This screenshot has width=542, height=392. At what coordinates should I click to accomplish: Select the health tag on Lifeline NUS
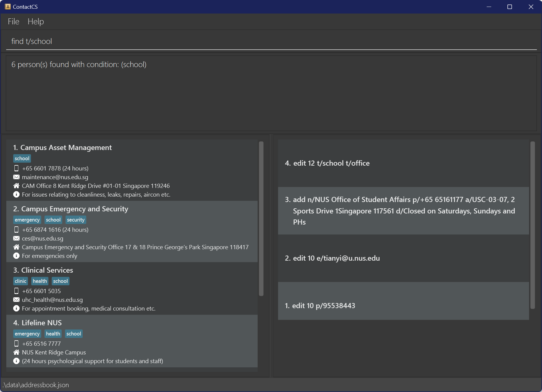tap(53, 334)
